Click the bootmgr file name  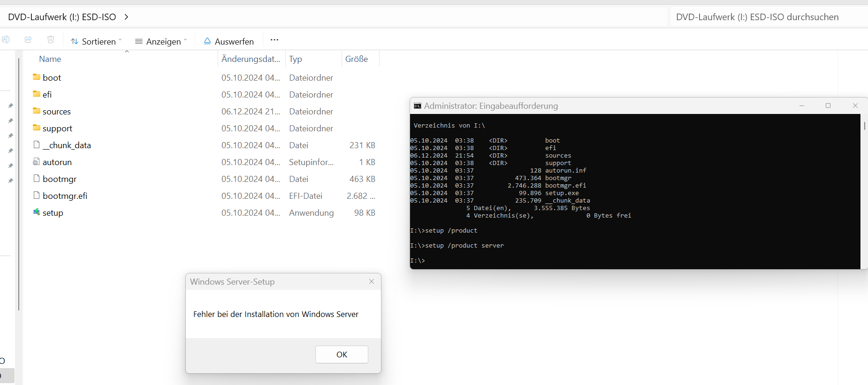click(x=60, y=179)
